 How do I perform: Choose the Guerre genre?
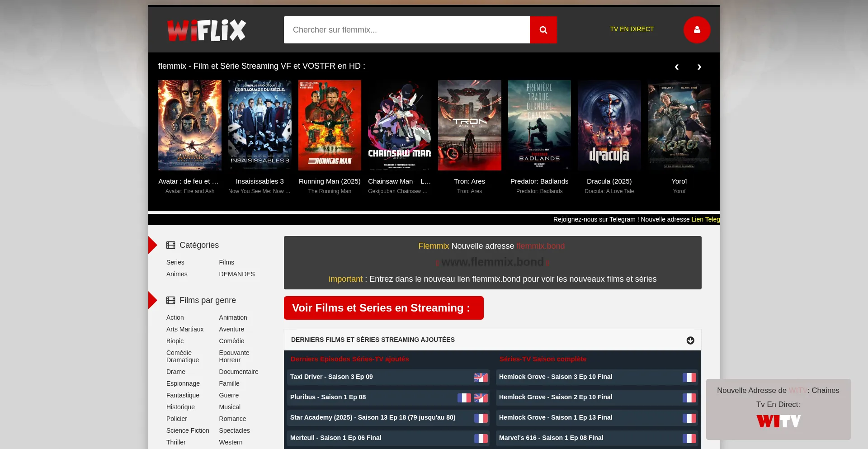[229, 395]
